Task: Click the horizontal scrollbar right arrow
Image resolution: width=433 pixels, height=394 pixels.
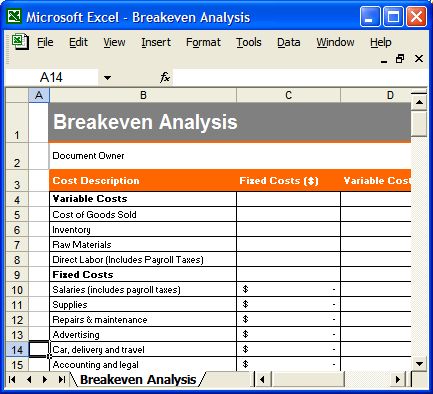Action: tap(398, 379)
